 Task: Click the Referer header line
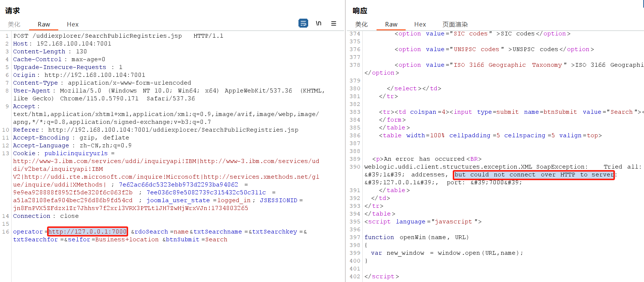tap(155, 130)
